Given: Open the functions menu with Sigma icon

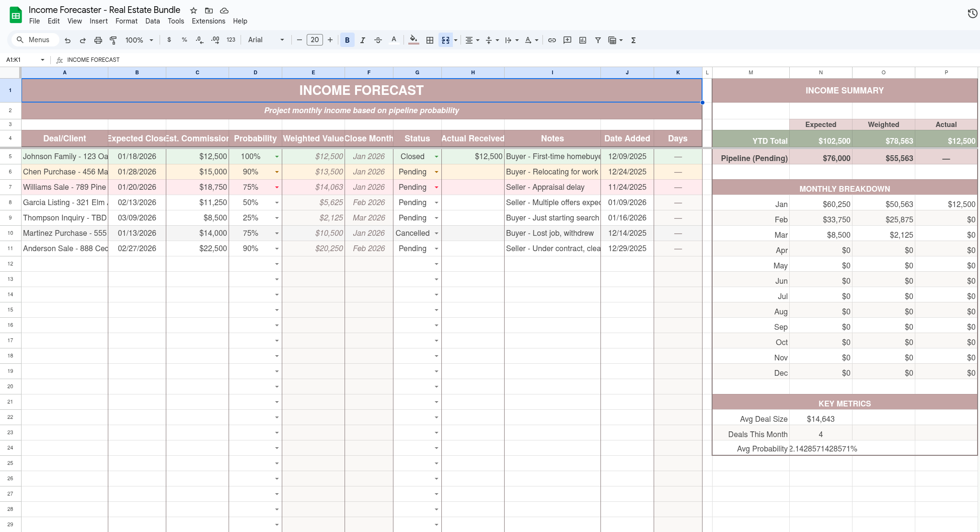Looking at the screenshot, I should click(633, 40).
